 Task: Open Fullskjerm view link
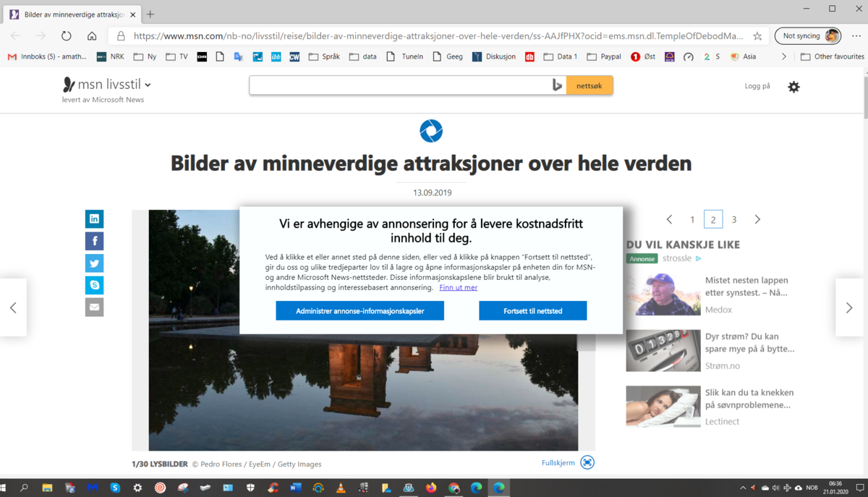(x=558, y=462)
